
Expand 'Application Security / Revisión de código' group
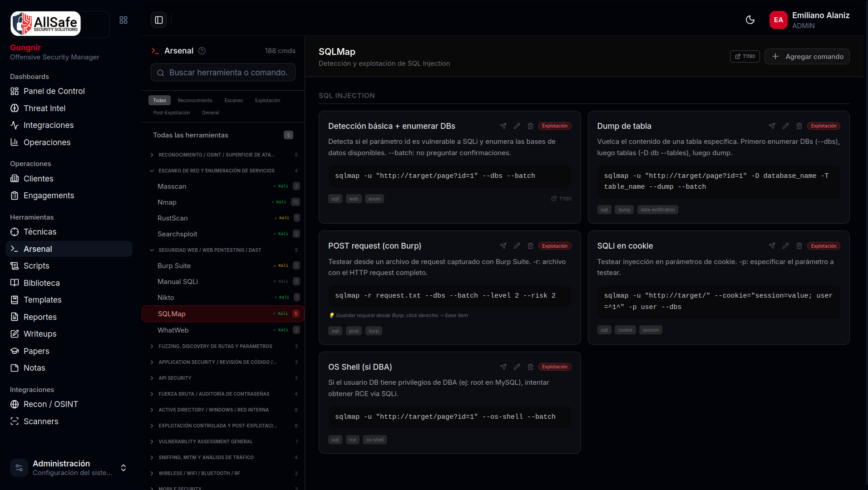[223, 362]
